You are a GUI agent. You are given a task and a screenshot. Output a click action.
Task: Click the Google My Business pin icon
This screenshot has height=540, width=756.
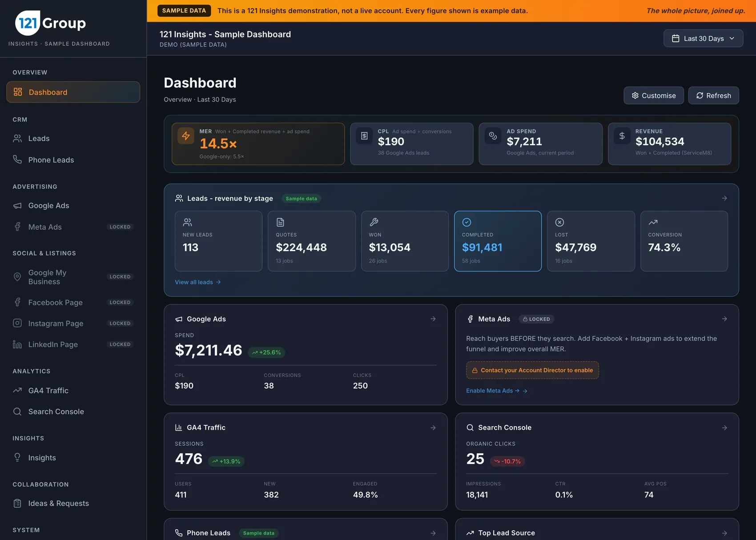pyautogui.click(x=17, y=277)
